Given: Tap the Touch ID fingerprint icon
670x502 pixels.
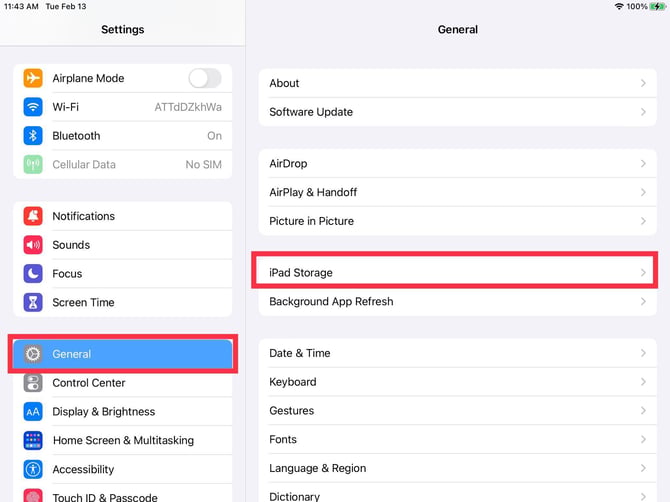Looking at the screenshot, I should (x=33, y=496).
